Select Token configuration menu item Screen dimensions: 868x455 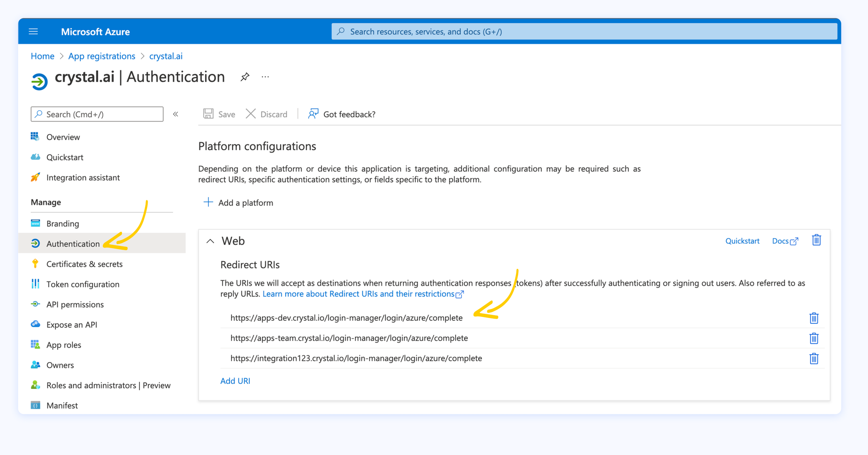[x=83, y=284]
